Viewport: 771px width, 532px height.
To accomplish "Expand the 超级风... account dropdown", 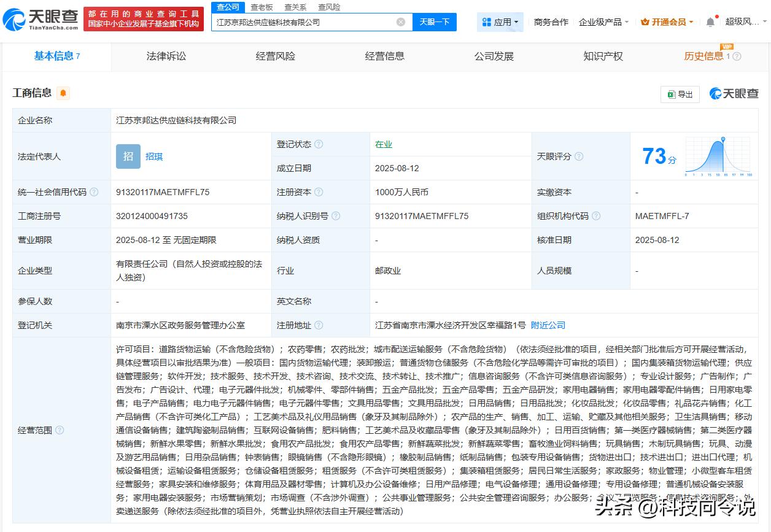I will tap(746, 22).
